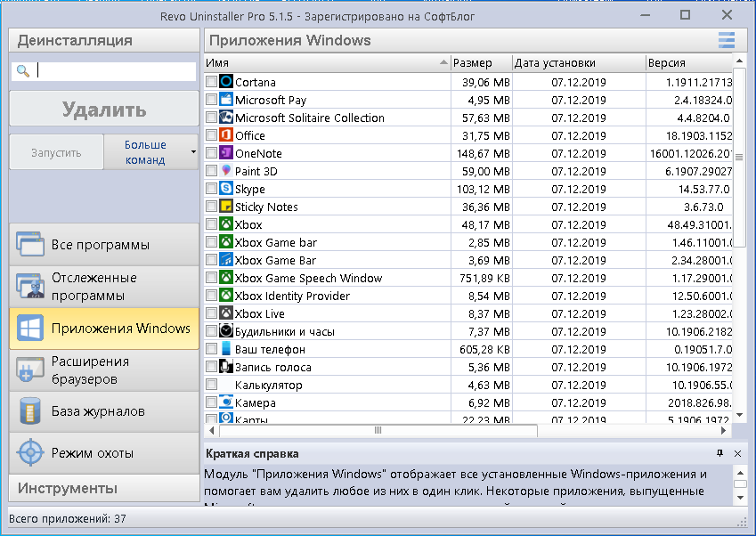Click the База журналов database icon
This screenshot has width=756, height=536.
pyautogui.click(x=30, y=411)
